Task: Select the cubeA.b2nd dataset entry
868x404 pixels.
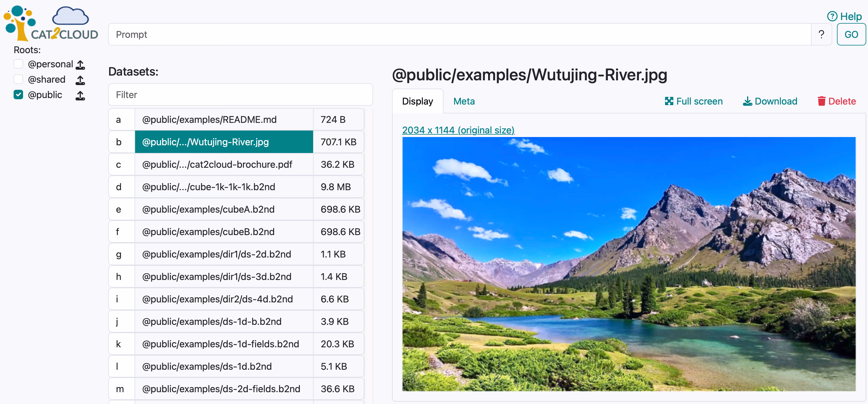Action: point(208,209)
